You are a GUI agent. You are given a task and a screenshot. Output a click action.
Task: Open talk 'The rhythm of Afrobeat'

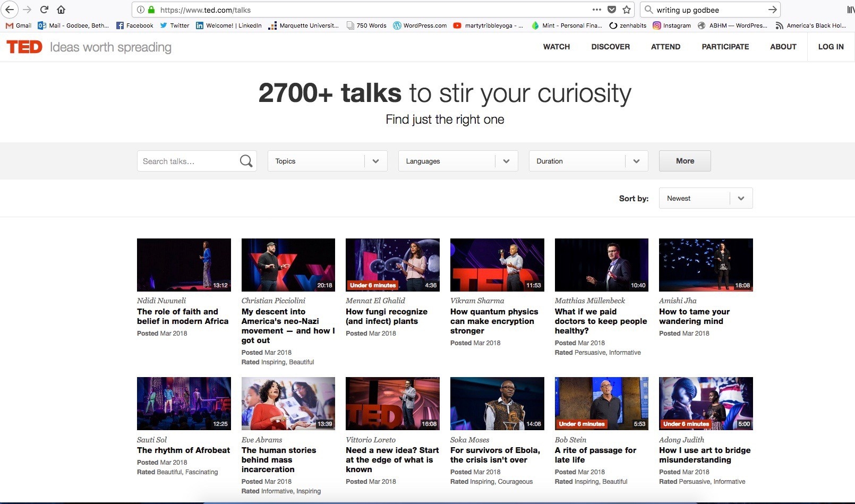(183, 450)
